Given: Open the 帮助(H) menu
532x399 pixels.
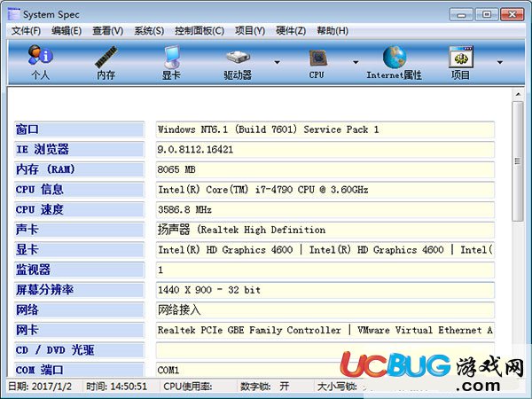Looking at the screenshot, I should (x=332, y=31).
